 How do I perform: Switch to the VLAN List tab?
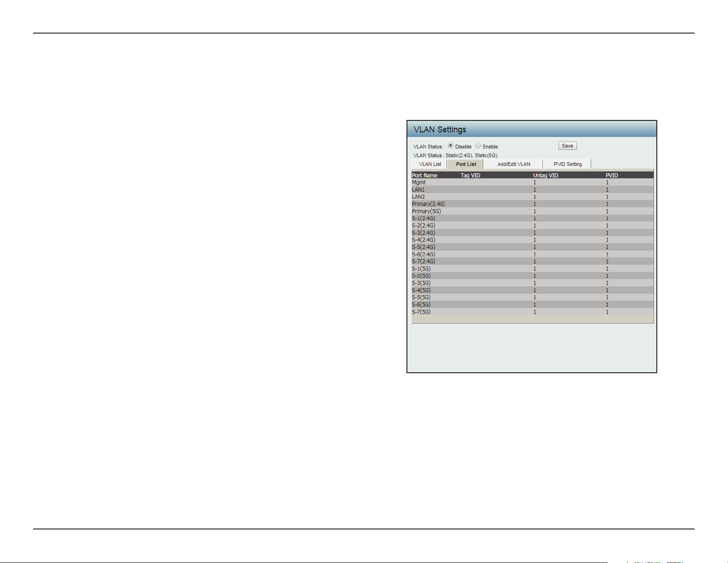[430, 164]
